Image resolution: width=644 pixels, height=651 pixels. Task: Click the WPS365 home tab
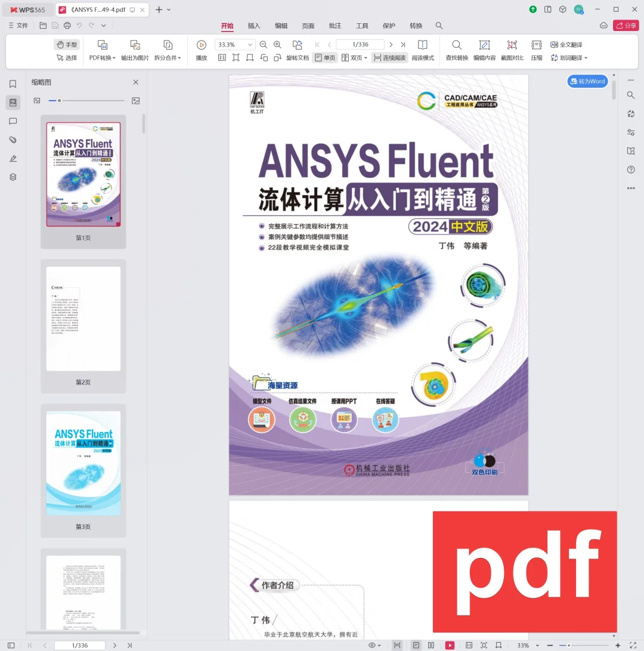point(28,10)
